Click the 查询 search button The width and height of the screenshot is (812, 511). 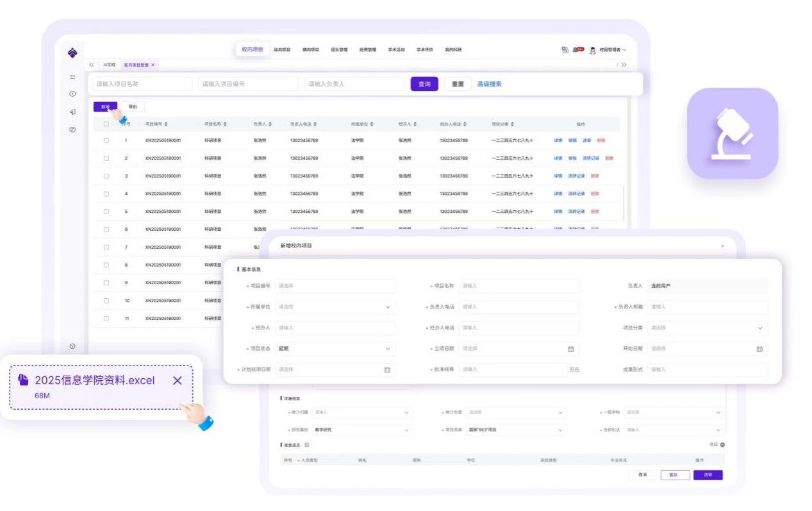click(424, 84)
